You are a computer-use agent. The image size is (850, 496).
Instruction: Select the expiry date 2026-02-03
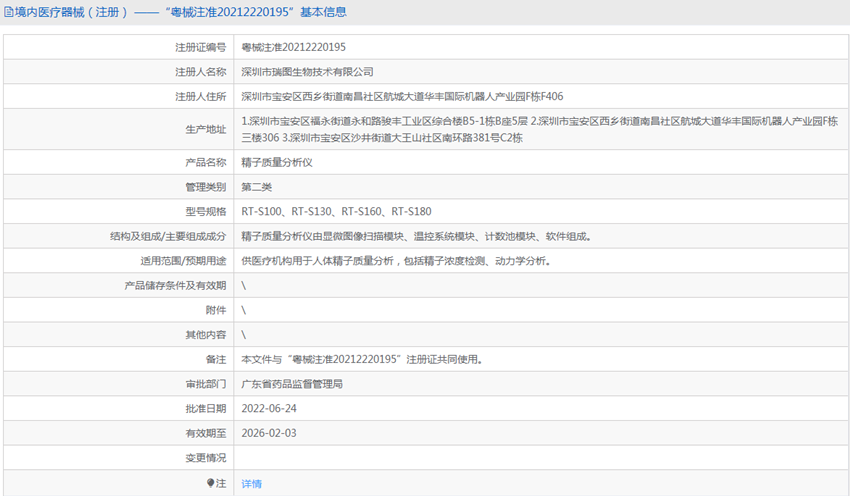[x=269, y=433]
